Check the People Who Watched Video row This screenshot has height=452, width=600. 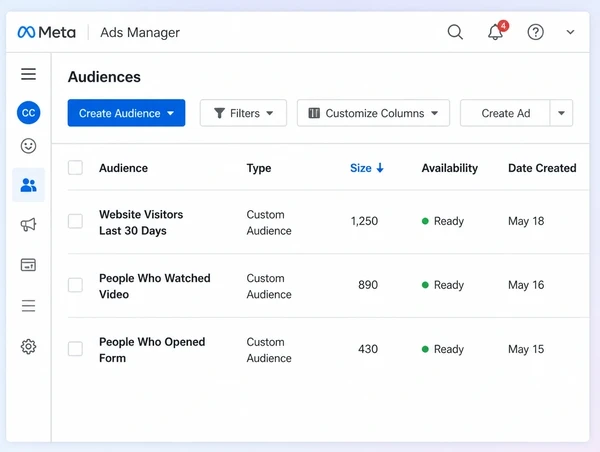click(x=75, y=285)
